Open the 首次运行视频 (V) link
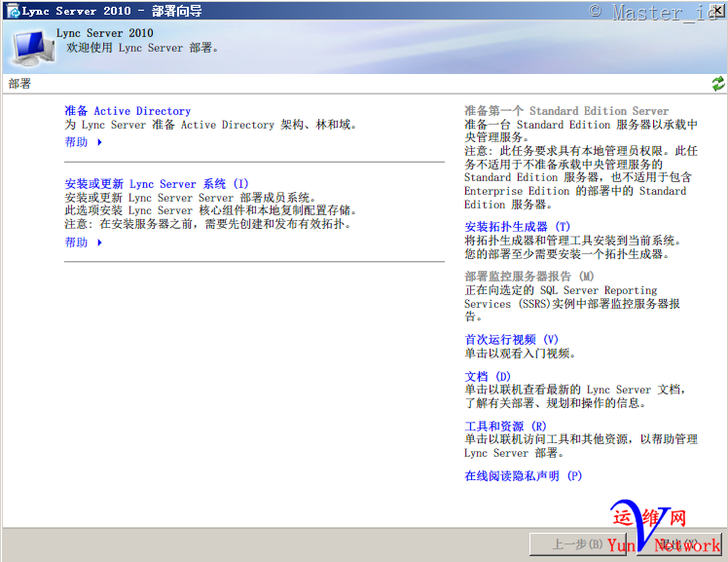The height and width of the screenshot is (562, 728). pyautogui.click(x=511, y=340)
